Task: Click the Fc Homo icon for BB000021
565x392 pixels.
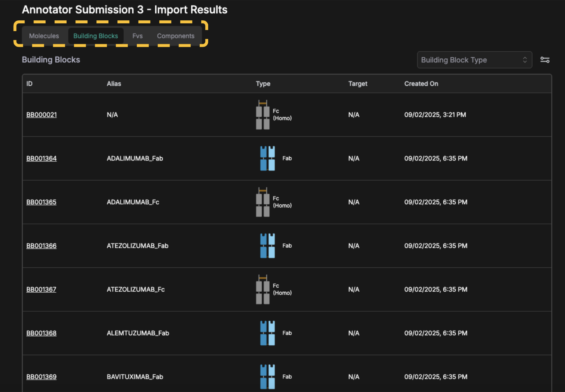Action: click(x=263, y=115)
